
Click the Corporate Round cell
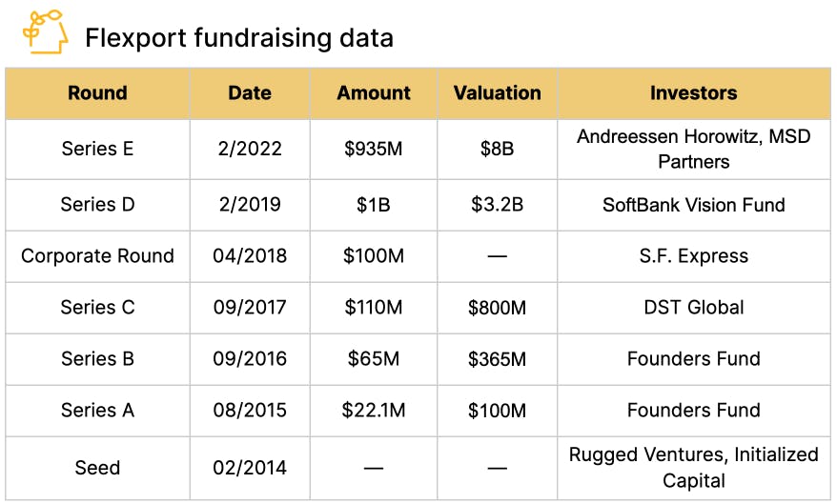coord(97,256)
